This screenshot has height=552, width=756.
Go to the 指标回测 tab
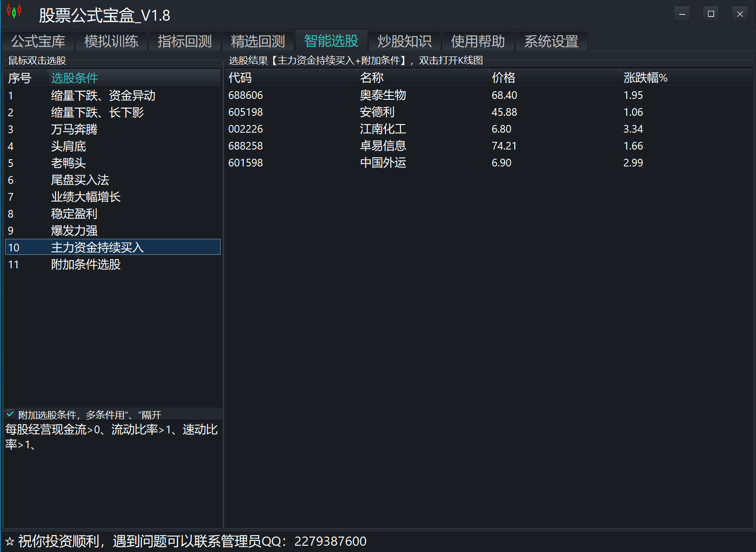(x=185, y=41)
